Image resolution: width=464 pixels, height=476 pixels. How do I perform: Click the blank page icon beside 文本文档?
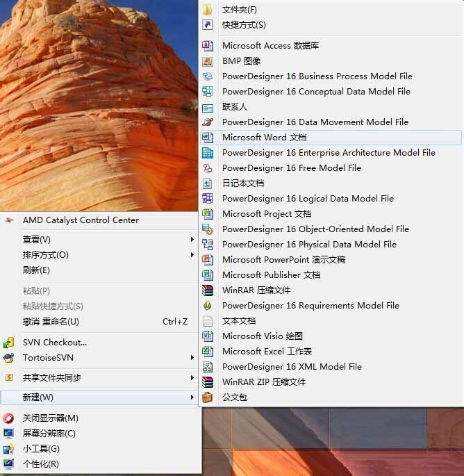point(208,321)
